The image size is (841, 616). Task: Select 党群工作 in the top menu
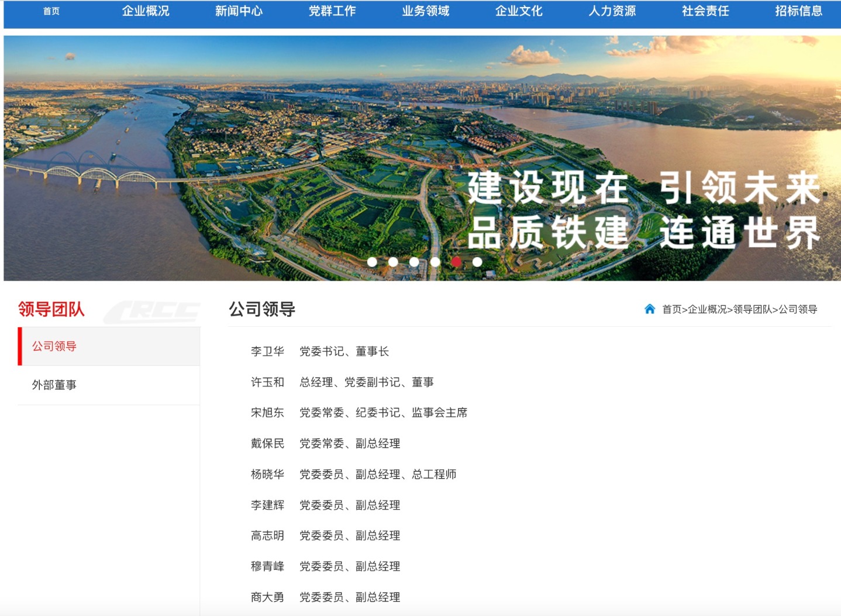click(332, 11)
